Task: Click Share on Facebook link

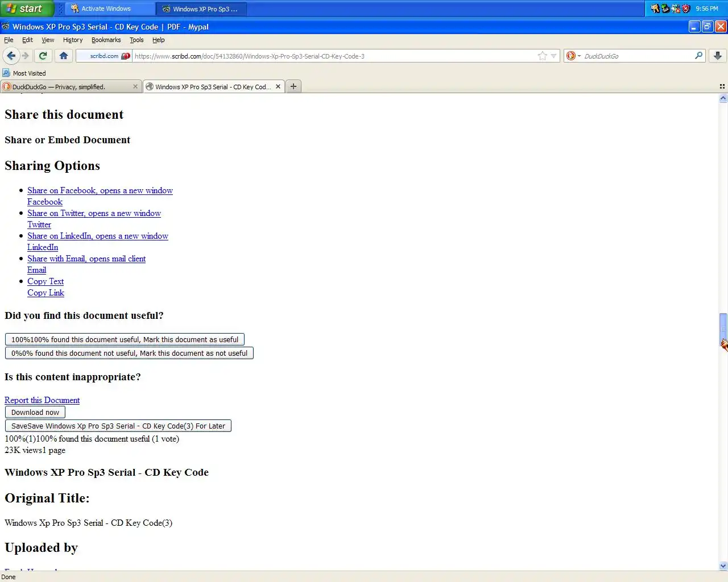Action: pos(100,190)
